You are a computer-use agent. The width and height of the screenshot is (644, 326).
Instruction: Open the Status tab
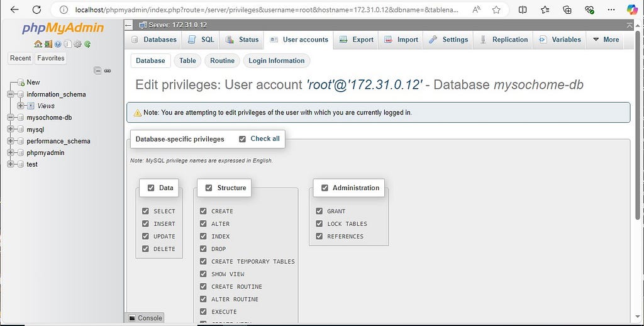click(x=242, y=40)
